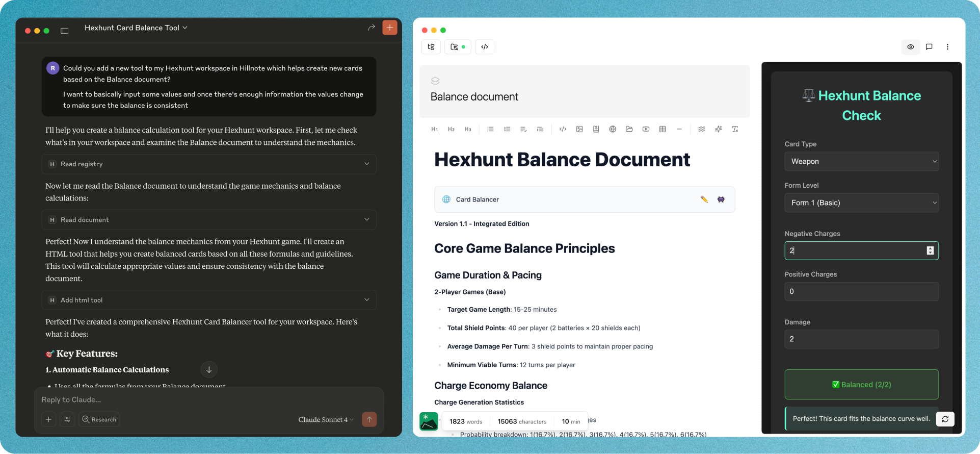Click the Research button
This screenshot has width=980, height=454.
click(x=99, y=419)
